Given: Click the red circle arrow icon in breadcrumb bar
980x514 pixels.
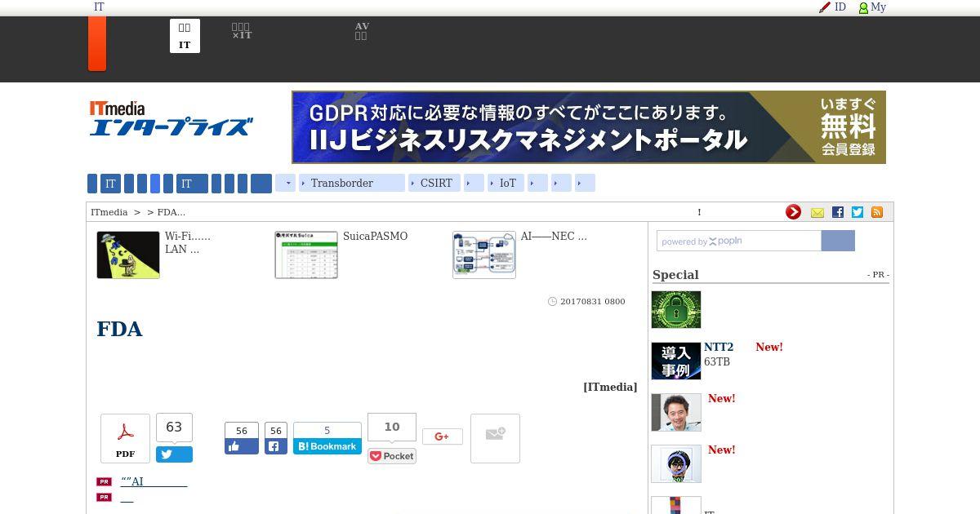Looking at the screenshot, I should tap(793, 212).
